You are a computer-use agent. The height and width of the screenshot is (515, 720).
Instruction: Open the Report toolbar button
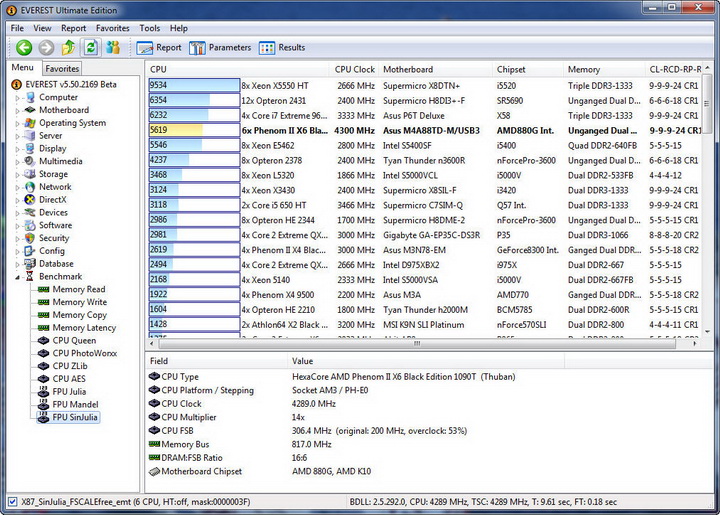click(x=159, y=47)
